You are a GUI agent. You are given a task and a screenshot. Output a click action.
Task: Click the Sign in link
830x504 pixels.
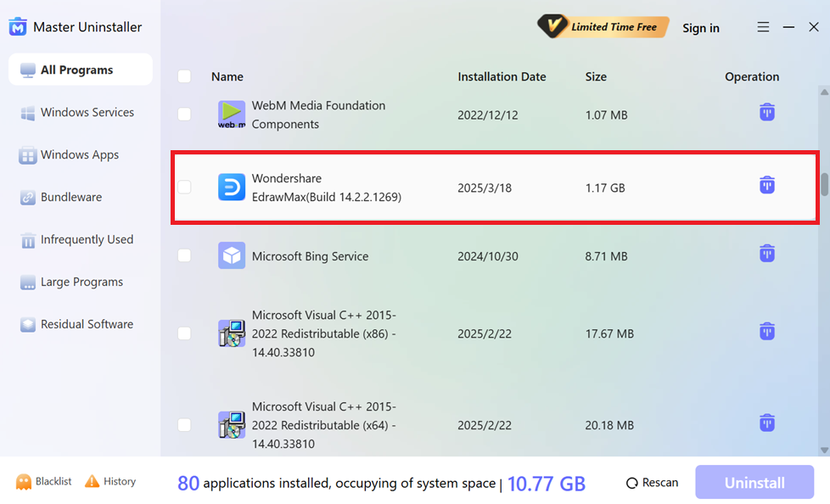point(701,27)
